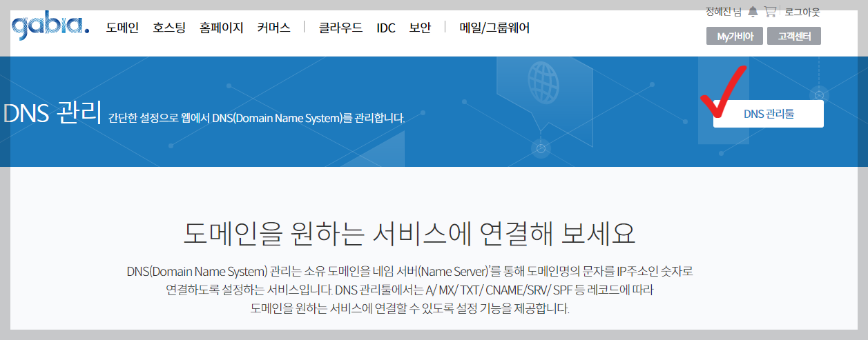Click the gabia logo
This screenshot has height=340, width=868.
(50, 27)
